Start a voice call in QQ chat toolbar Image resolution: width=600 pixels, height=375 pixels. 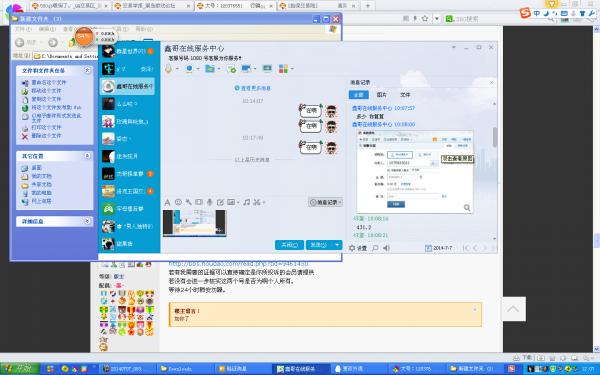(x=168, y=69)
